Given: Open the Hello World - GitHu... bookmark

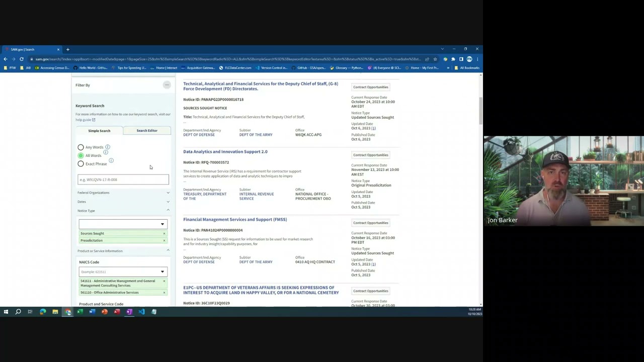Looking at the screenshot, I should [x=90, y=68].
